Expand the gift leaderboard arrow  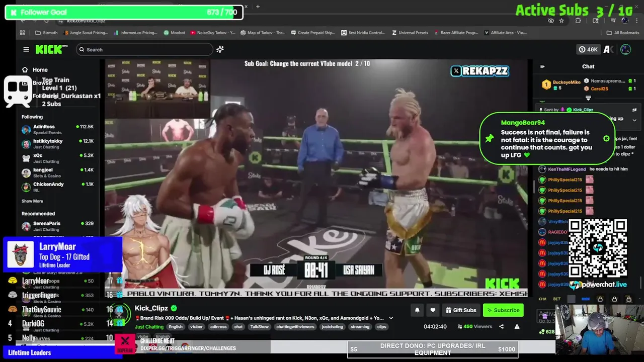(588, 98)
